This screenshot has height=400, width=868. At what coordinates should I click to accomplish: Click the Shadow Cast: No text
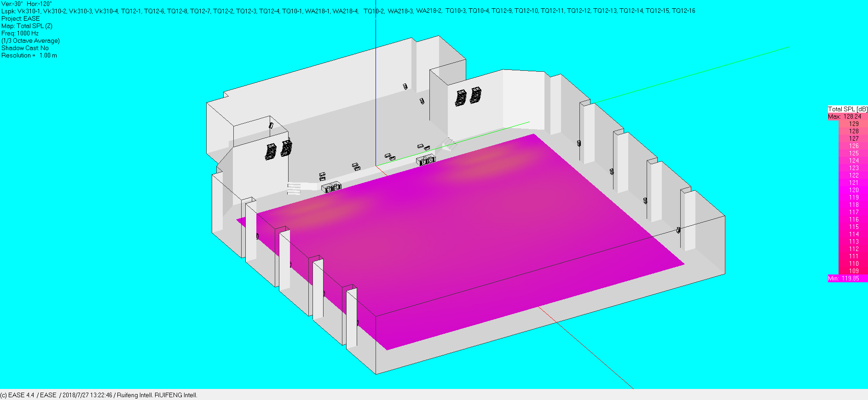coord(25,48)
